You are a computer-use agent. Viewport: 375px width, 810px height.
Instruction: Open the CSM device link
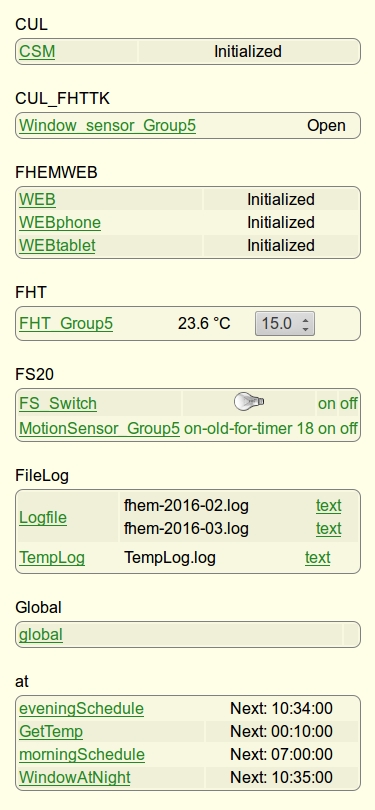coord(37,52)
